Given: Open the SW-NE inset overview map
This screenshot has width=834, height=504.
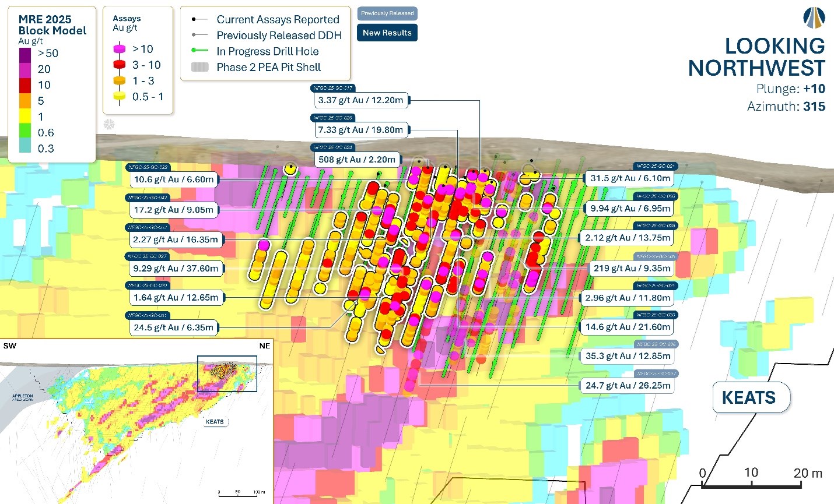Looking at the screenshot, I should (x=136, y=421).
